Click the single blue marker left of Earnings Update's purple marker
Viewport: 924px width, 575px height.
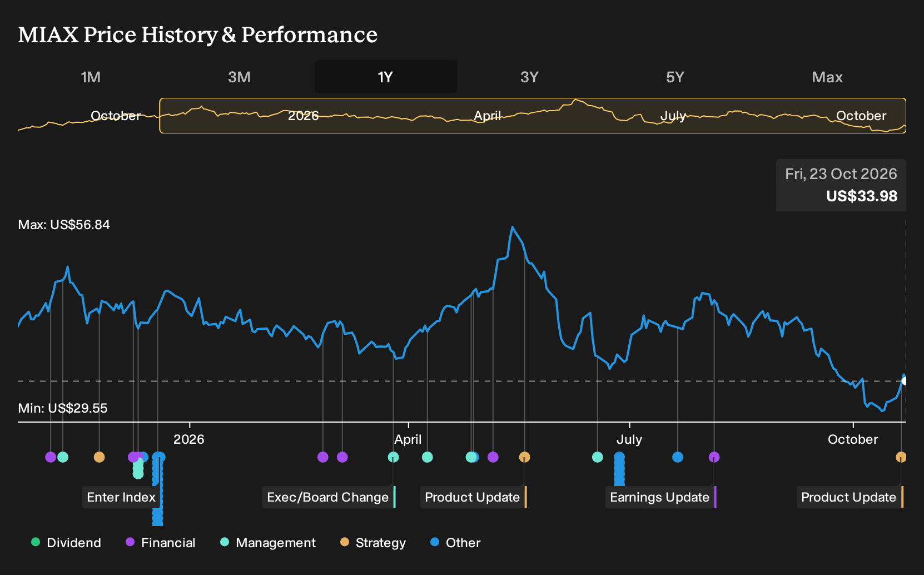[678, 457]
